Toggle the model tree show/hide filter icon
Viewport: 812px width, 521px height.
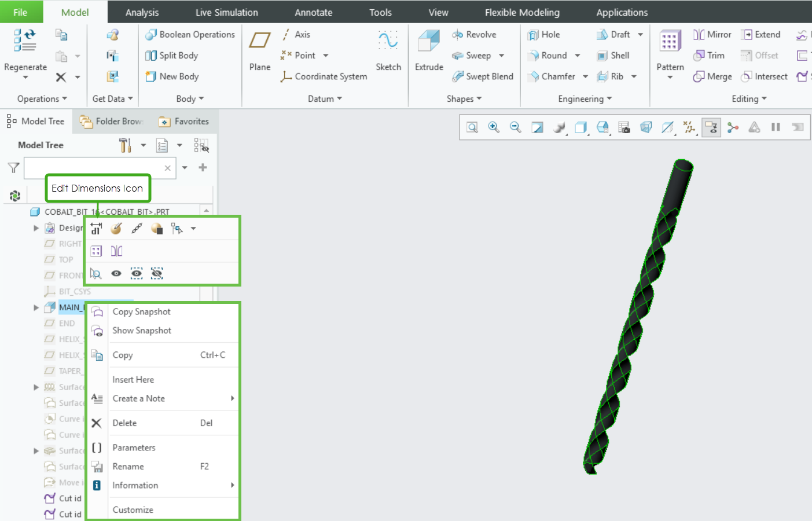tap(201, 145)
